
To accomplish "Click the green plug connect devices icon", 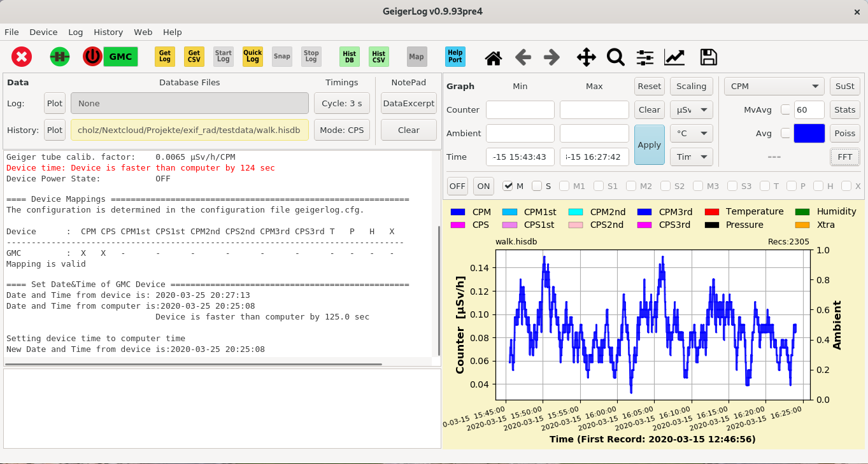I will pyautogui.click(x=60, y=57).
